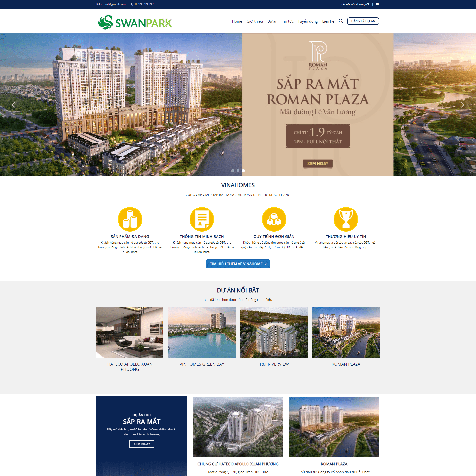Click HATECO APOLLO XUÂN PHƯƠNG project title

click(130, 367)
